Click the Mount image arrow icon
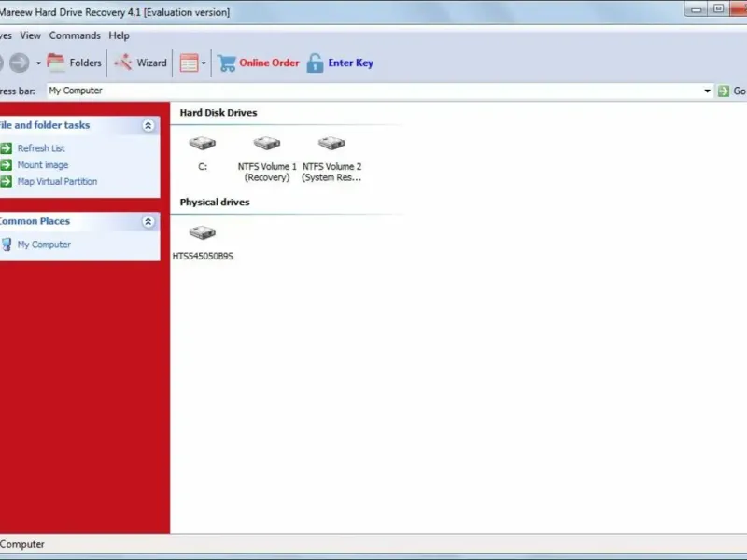This screenshot has height=560, width=747. pyautogui.click(x=7, y=165)
